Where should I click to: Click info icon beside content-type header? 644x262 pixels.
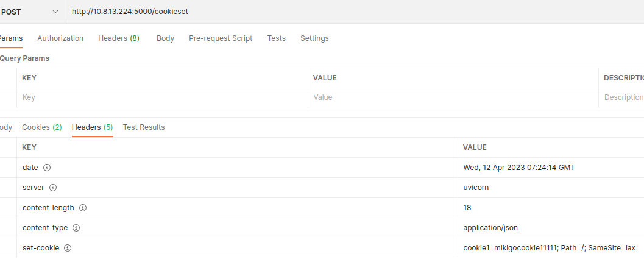pyautogui.click(x=76, y=228)
